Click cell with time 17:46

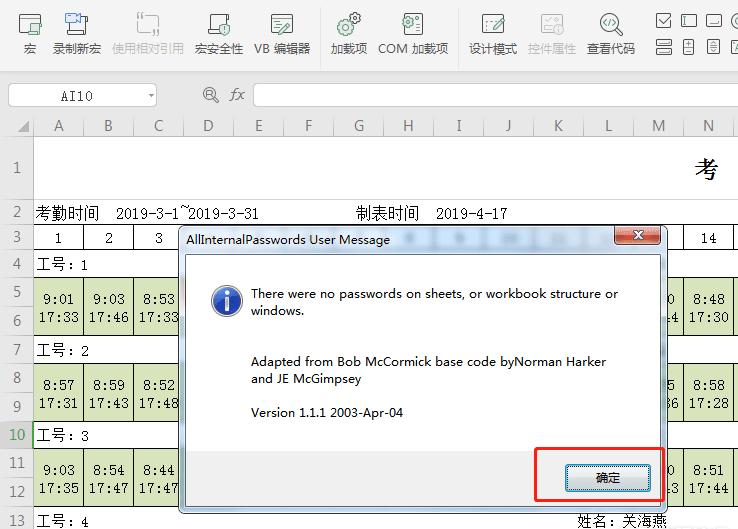click(x=108, y=318)
